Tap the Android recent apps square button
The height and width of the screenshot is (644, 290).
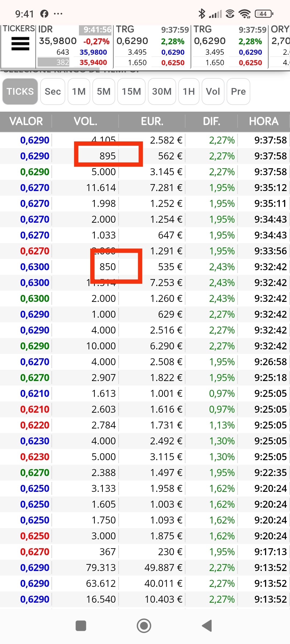pyautogui.click(x=81, y=626)
